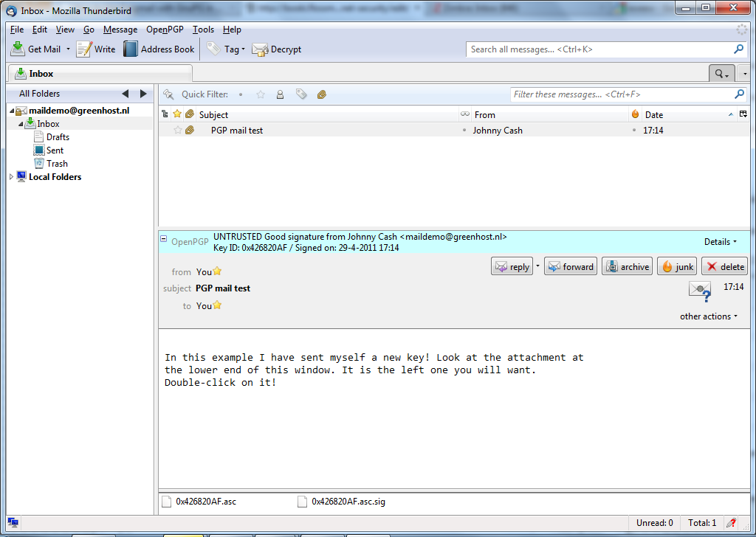The width and height of the screenshot is (756, 537).
Task: Open the Tag dropdown
Action: pos(226,49)
